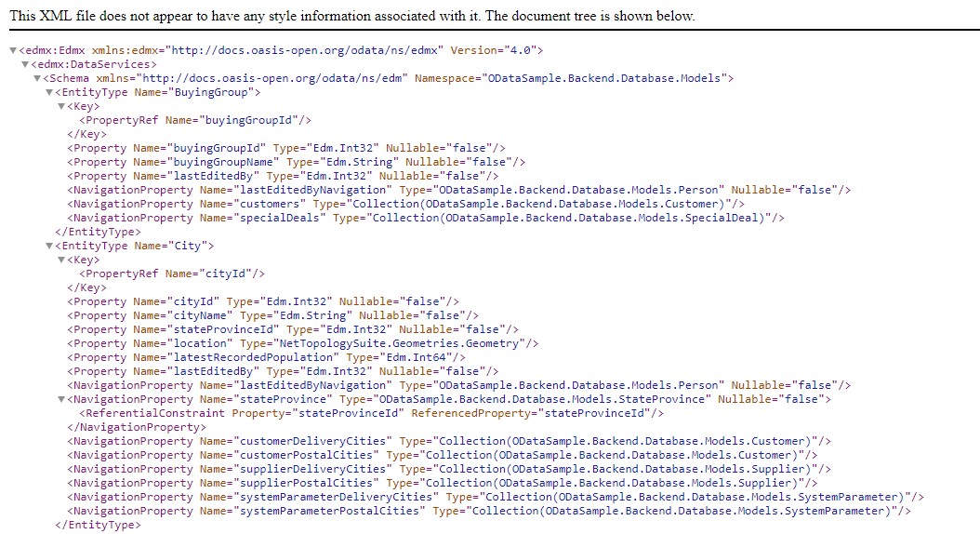Collapse the BuyingGroup EntityType node
The width and height of the screenshot is (980, 534).
tap(49, 92)
